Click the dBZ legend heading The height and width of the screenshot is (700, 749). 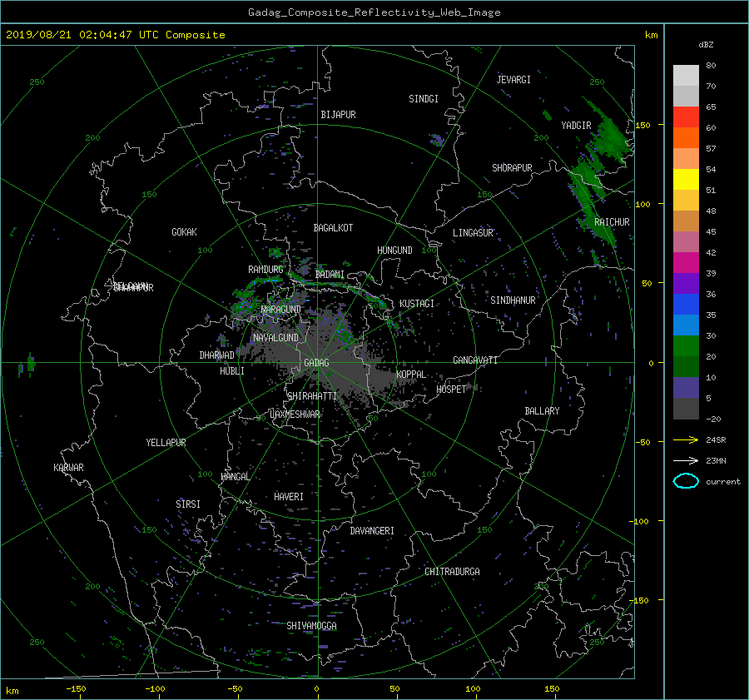pos(706,45)
